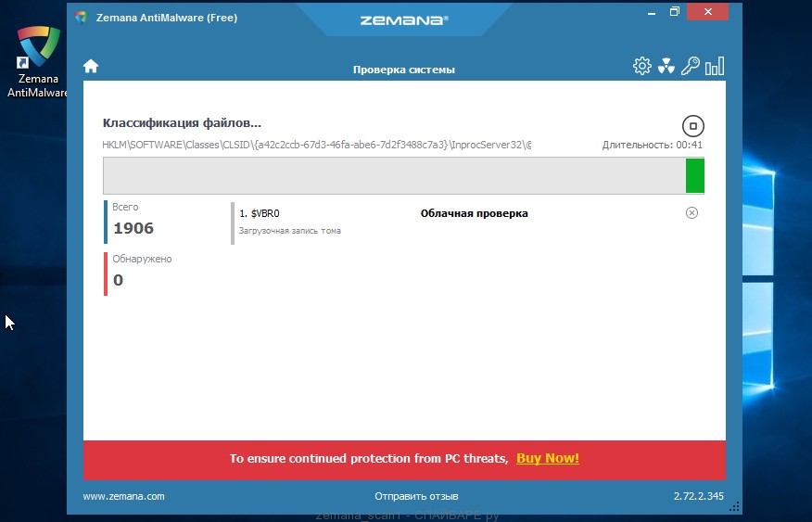Click the Buy Now! link
The height and width of the screenshot is (522, 812).
coord(548,458)
